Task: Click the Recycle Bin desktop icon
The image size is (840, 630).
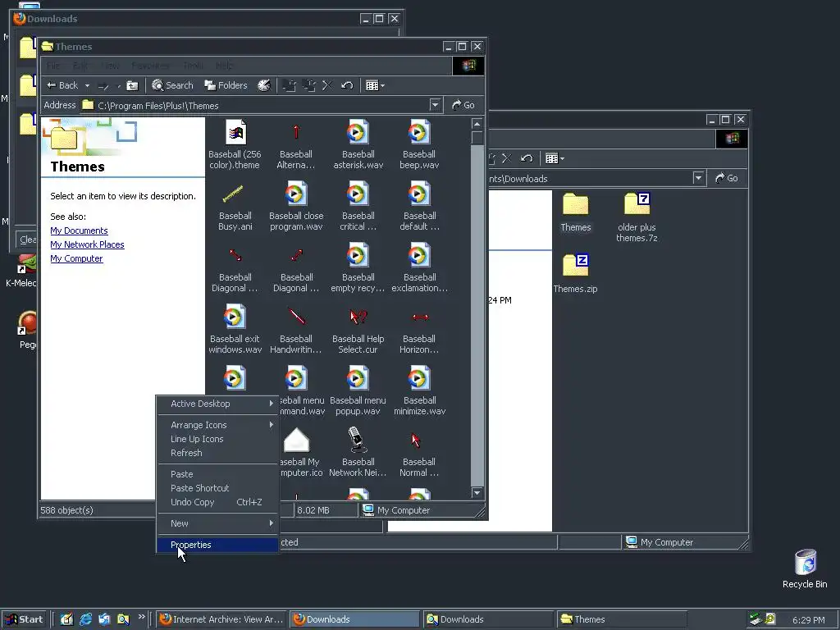Action: click(x=805, y=569)
